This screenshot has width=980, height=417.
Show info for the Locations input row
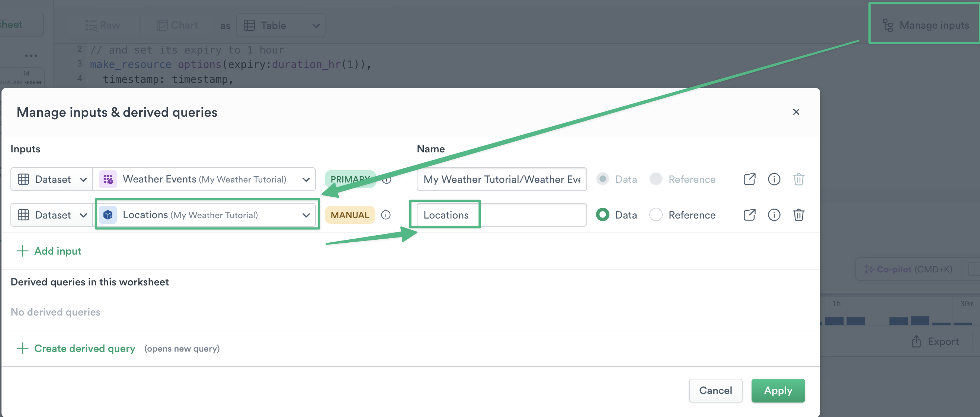pos(774,215)
